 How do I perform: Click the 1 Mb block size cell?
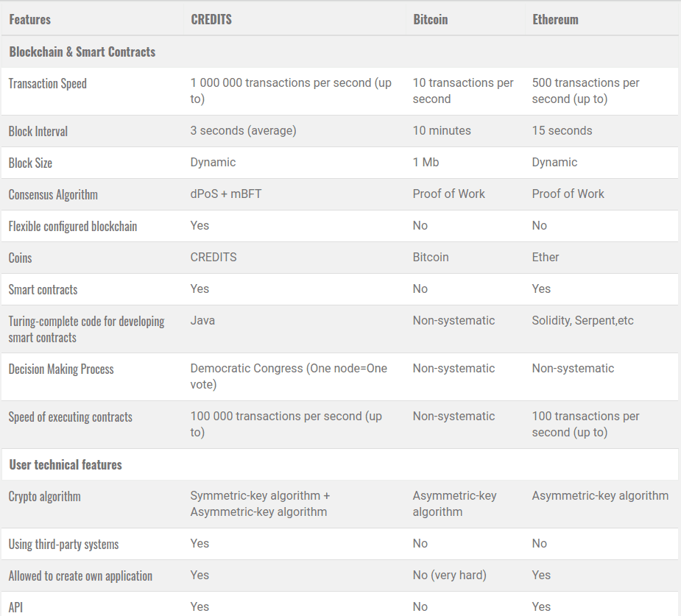[426, 163]
